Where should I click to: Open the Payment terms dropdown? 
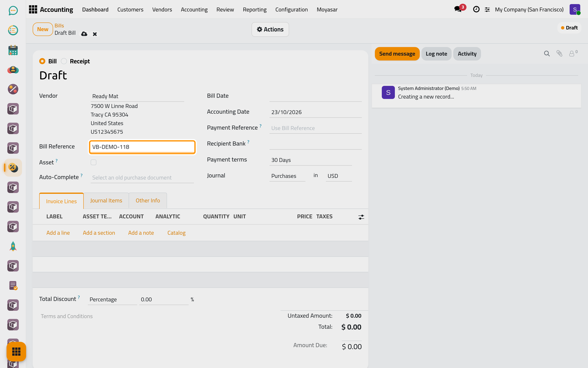pyautogui.click(x=311, y=160)
